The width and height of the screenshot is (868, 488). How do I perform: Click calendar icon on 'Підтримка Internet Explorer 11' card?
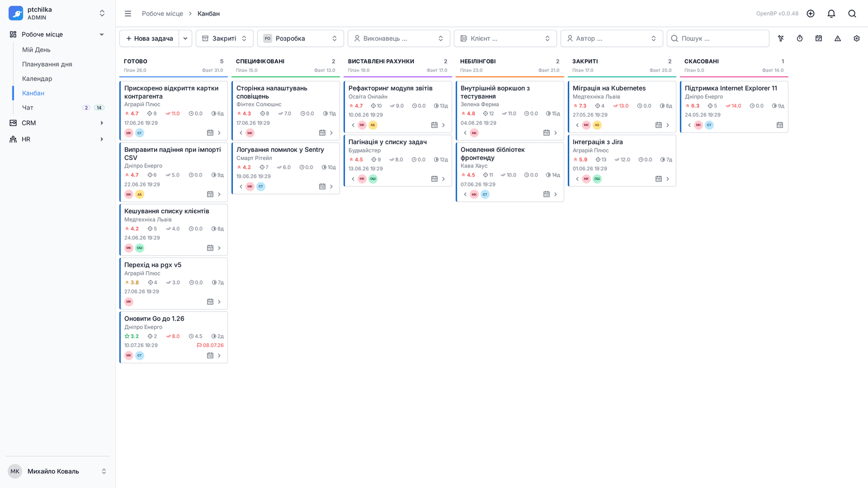pyautogui.click(x=780, y=125)
